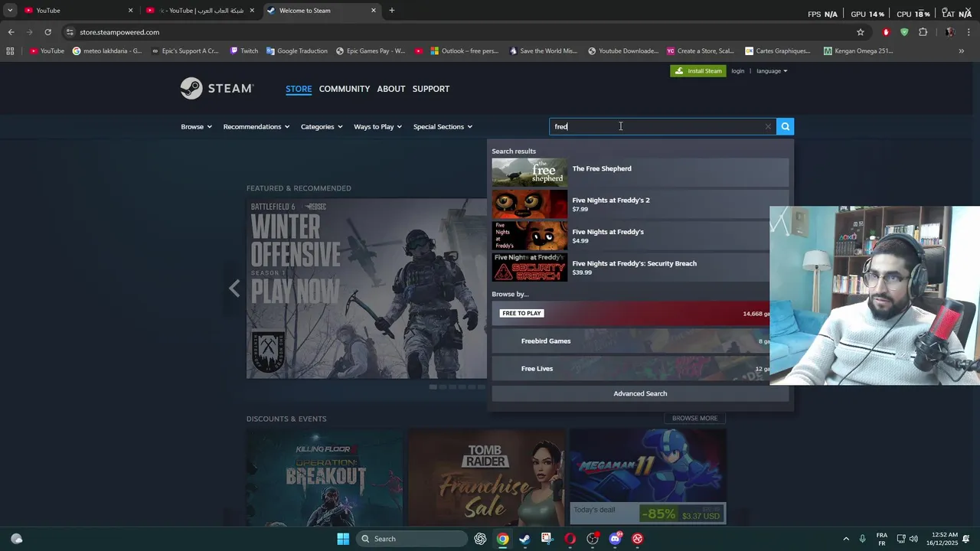Open the Apps grid in bookmarks bar
980x551 pixels.
[x=10, y=51]
